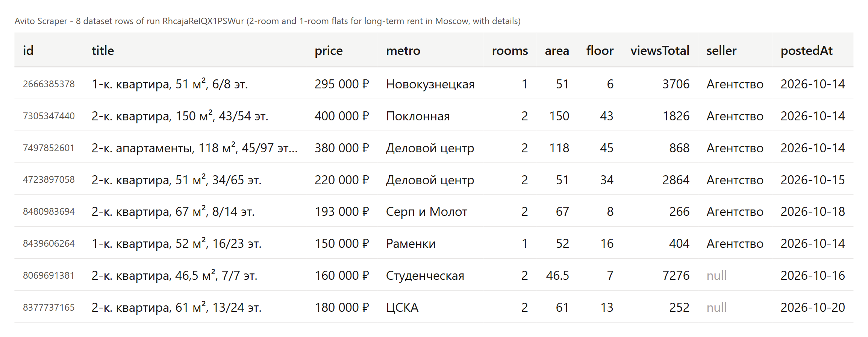Click the Раменки metro cell
The image size is (868, 337).
411,244
